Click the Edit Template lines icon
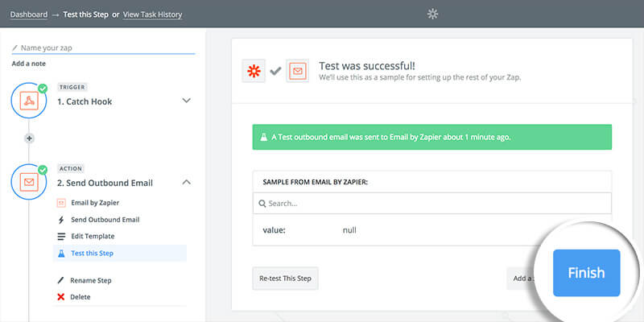Image resolution: width=644 pixels, height=322 pixels. [x=61, y=237]
